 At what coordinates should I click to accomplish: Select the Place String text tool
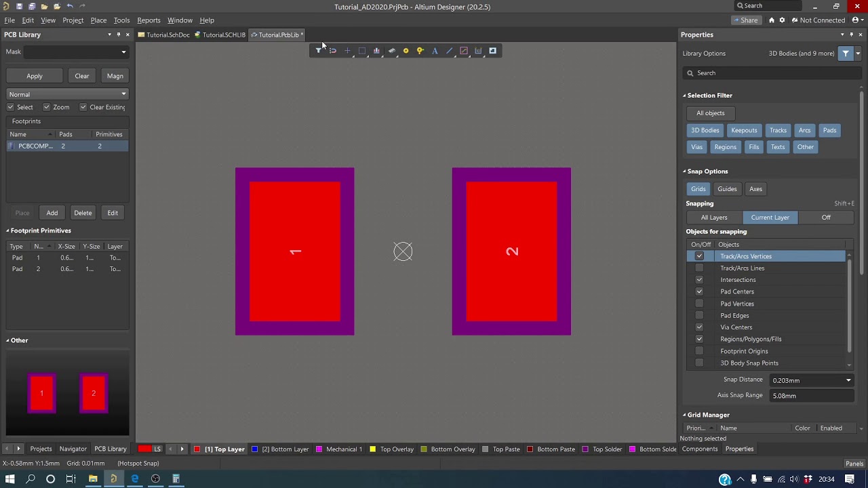point(435,51)
